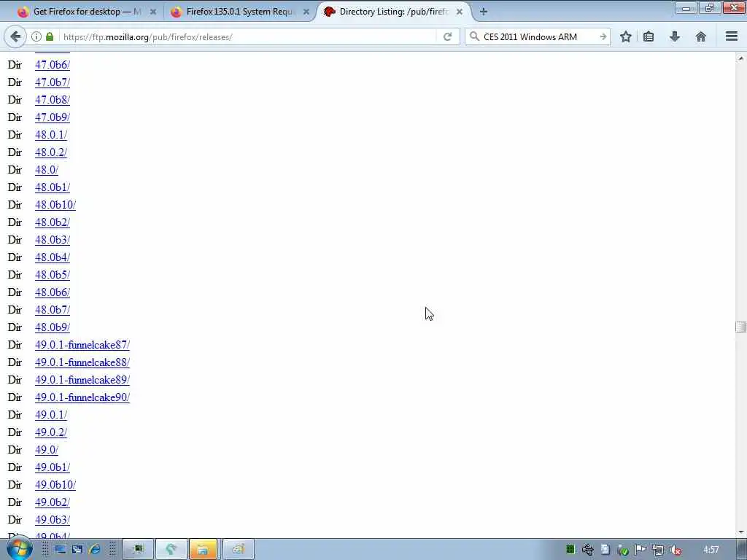Viewport: 747px width, 560px height.
Task: Click the CES 2011 Windows ARM search box
Action: tap(538, 36)
